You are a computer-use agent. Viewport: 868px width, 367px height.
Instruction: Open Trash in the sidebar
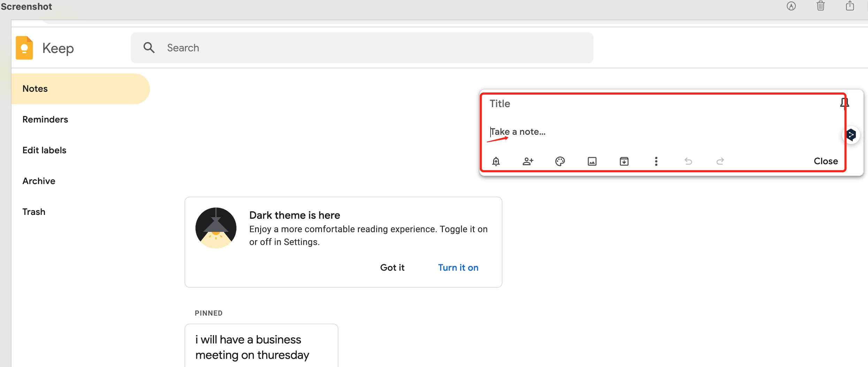click(34, 211)
